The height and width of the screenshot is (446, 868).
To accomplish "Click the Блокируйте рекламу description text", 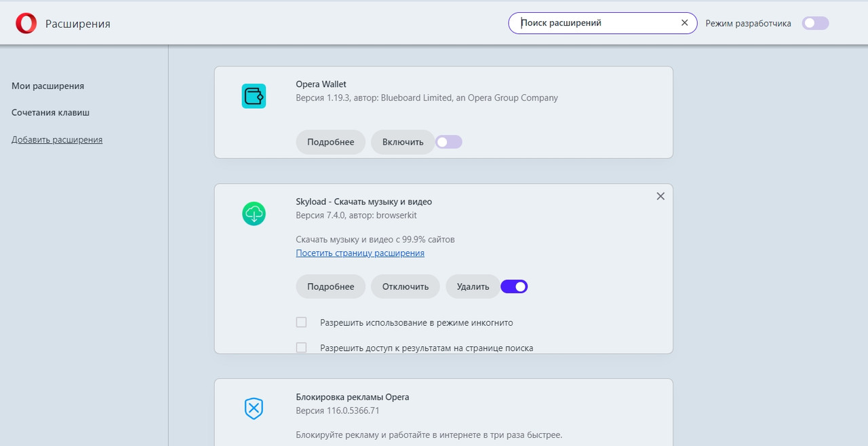I will coord(429,434).
